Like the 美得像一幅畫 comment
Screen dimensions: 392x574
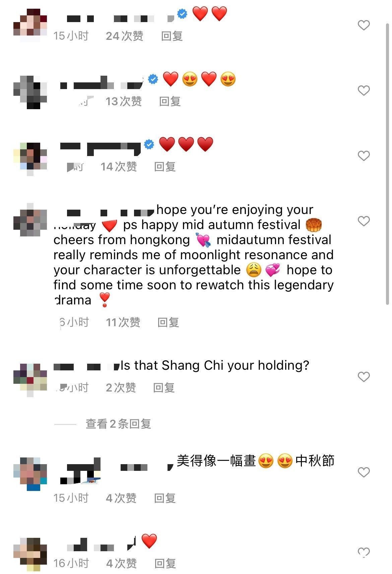pos(364,472)
